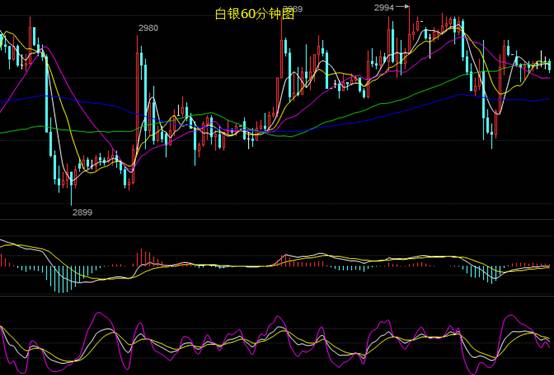
Task: Click the chart title 白银60分钟图
Action: [x=255, y=13]
